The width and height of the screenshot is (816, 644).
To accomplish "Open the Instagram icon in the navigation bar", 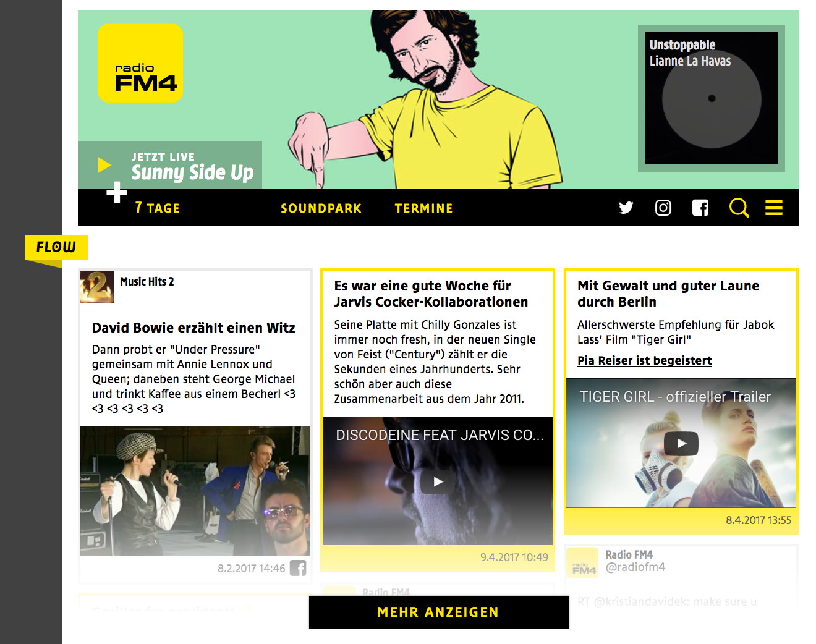I will coord(663,208).
